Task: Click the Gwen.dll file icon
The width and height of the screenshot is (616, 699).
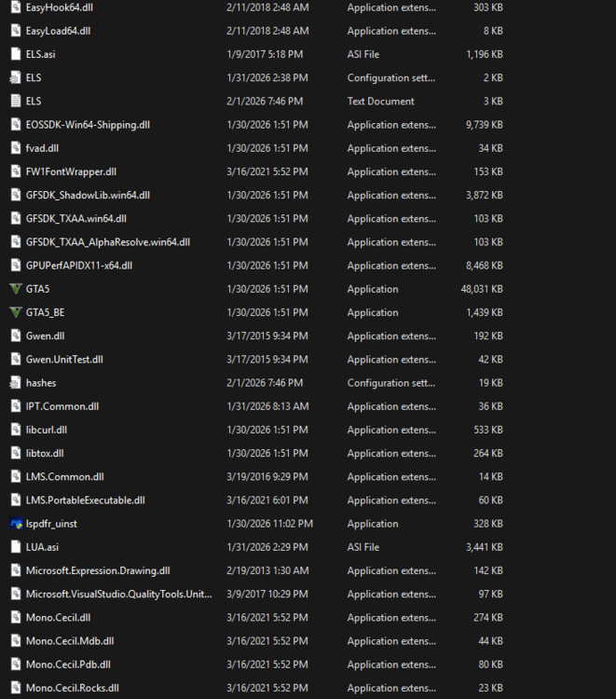Action: coord(16,336)
